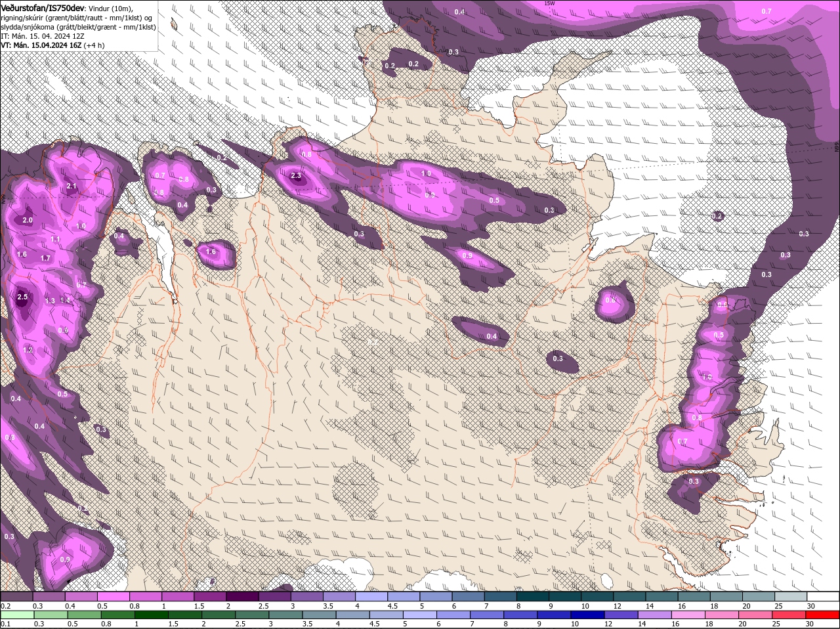Image resolution: width=840 pixels, height=629 pixels.
Task: Click the 'rigning/skúrir' legend description line
Action: pos(76,17)
